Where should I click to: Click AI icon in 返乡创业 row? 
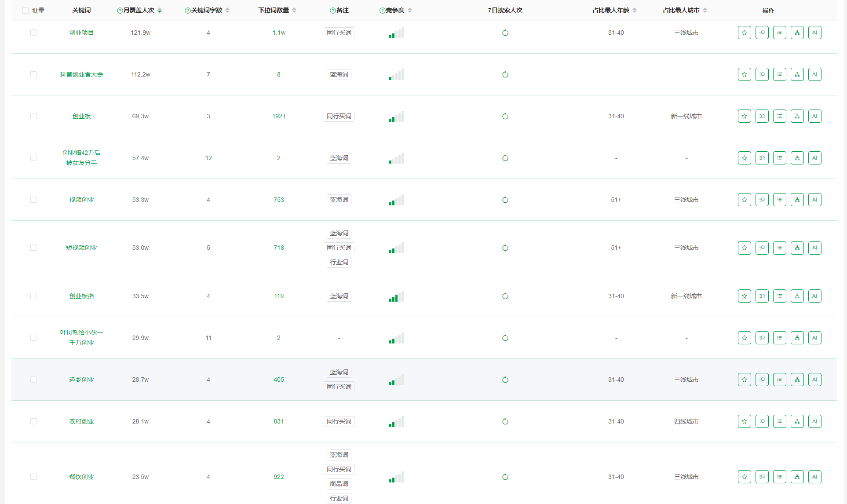(x=814, y=380)
